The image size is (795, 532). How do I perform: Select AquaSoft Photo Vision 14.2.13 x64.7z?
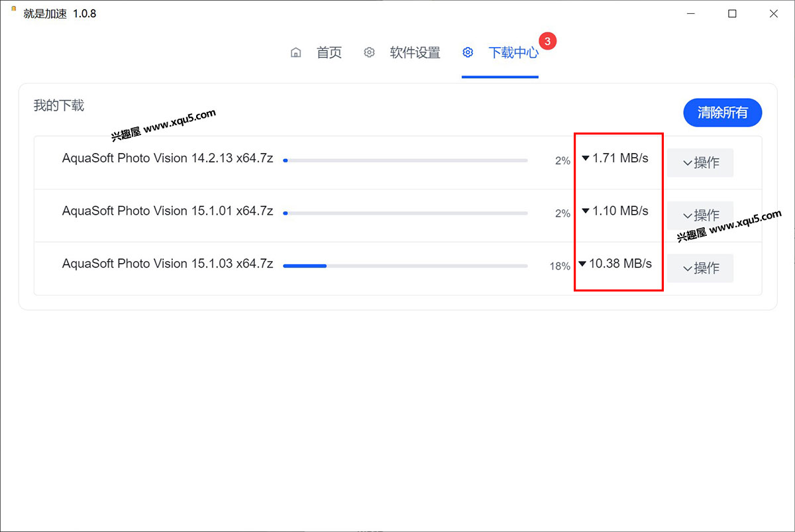168,158
